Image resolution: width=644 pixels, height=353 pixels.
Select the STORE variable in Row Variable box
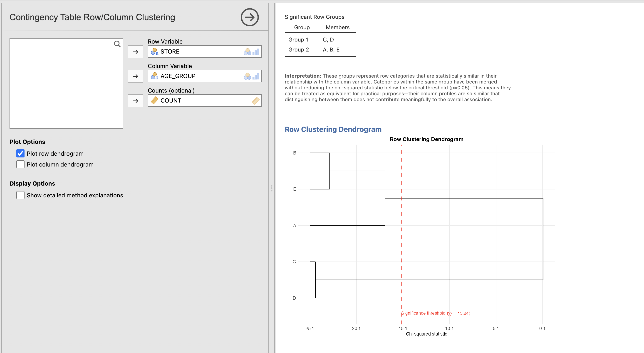click(170, 51)
